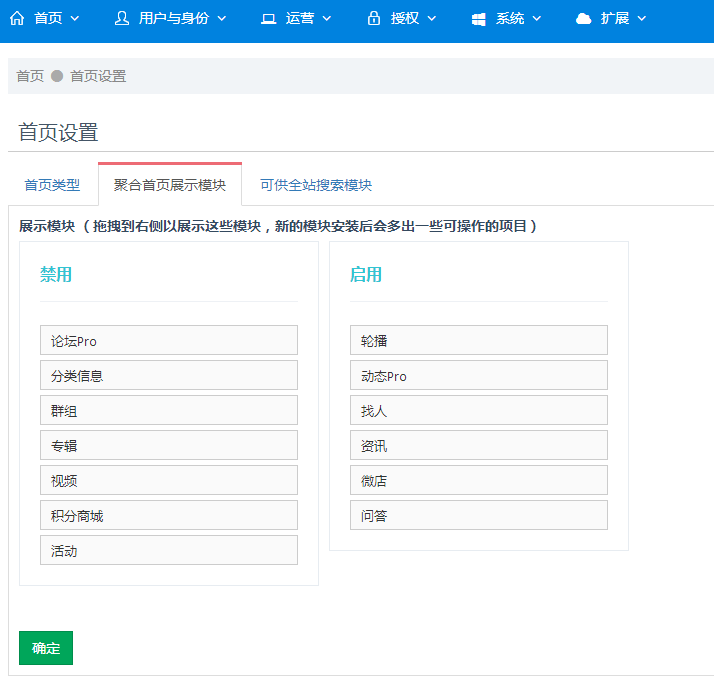Expand the 用户与身份 menu chevron
This screenshot has height=683, width=714.
click(222, 19)
